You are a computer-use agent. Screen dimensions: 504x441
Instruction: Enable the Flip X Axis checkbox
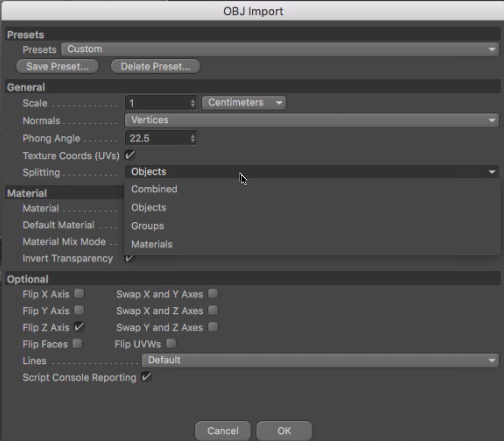click(79, 294)
